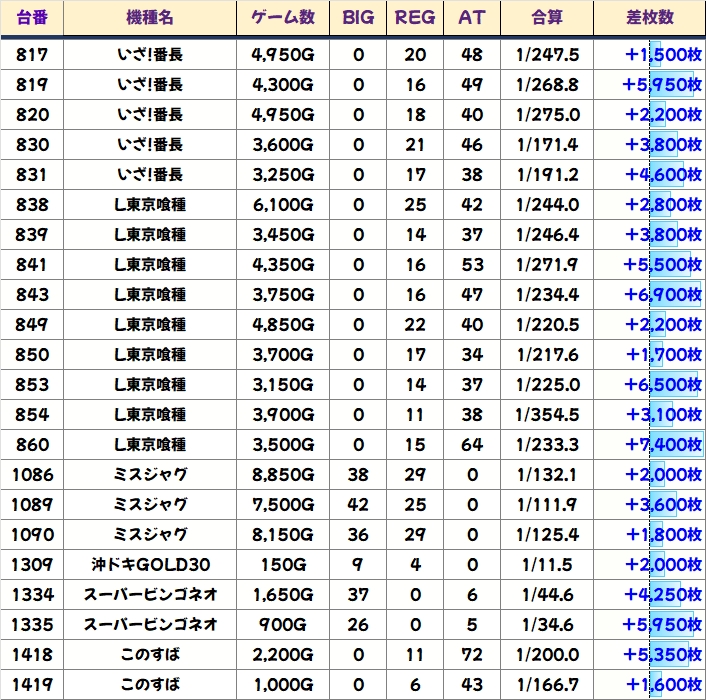Click the 合算 column header

[x=547, y=18]
